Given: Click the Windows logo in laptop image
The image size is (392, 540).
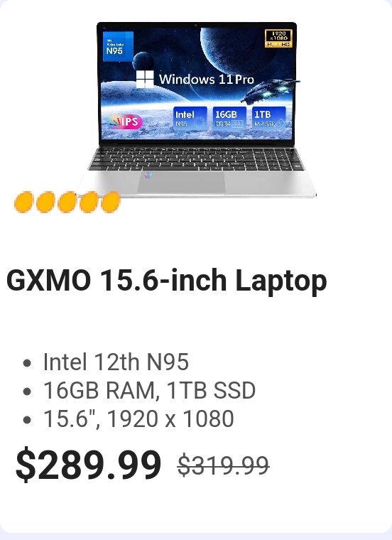Looking at the screenshot, I should pyautogui.click(x=145, y=79).
